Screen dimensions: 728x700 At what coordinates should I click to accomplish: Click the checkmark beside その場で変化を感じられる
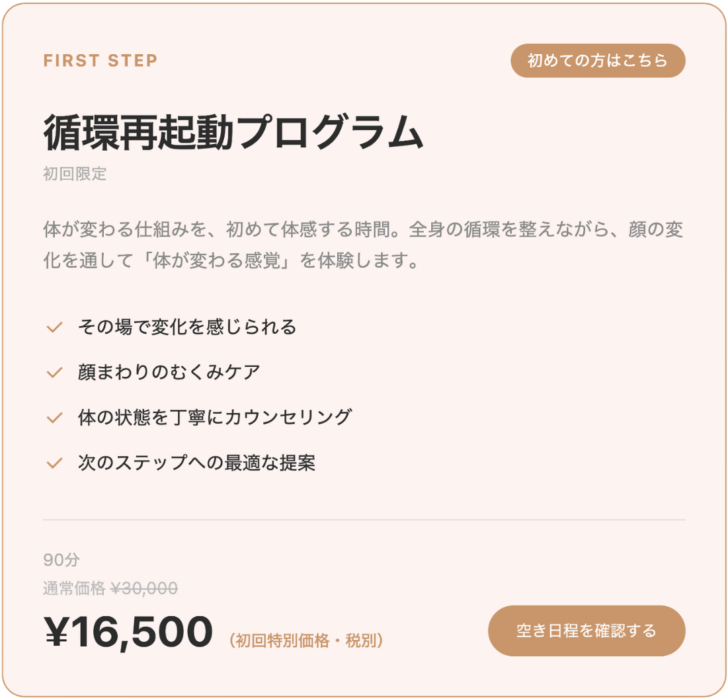pyautogui.click(x=54, y=327)
